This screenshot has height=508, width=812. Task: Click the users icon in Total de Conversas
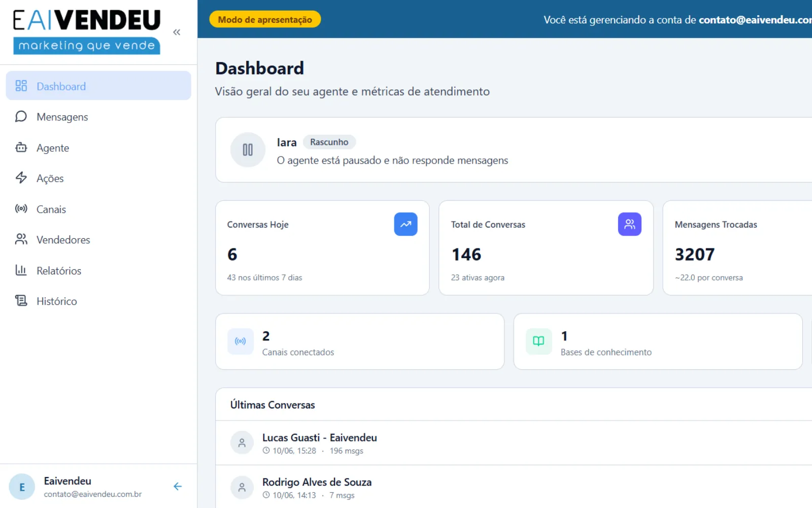tap(629, 224)
